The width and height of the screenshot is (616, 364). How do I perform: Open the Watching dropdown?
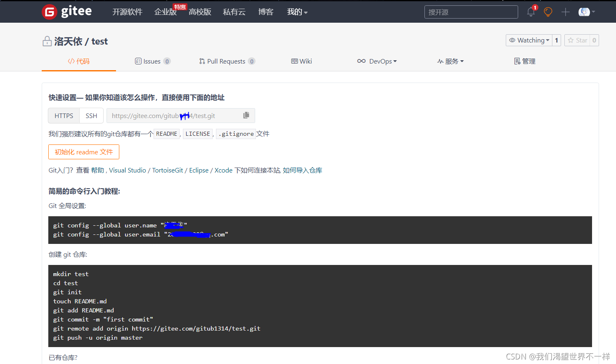point(529,40)
